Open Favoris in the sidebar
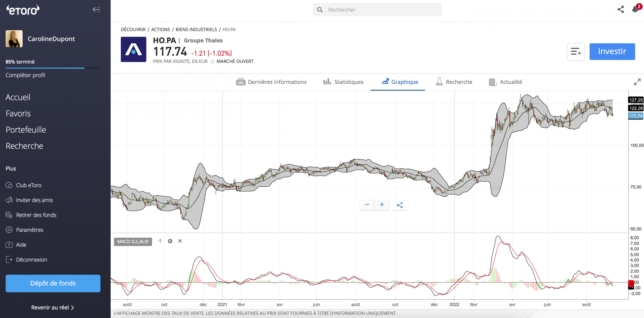 click(x=18, y=114)
